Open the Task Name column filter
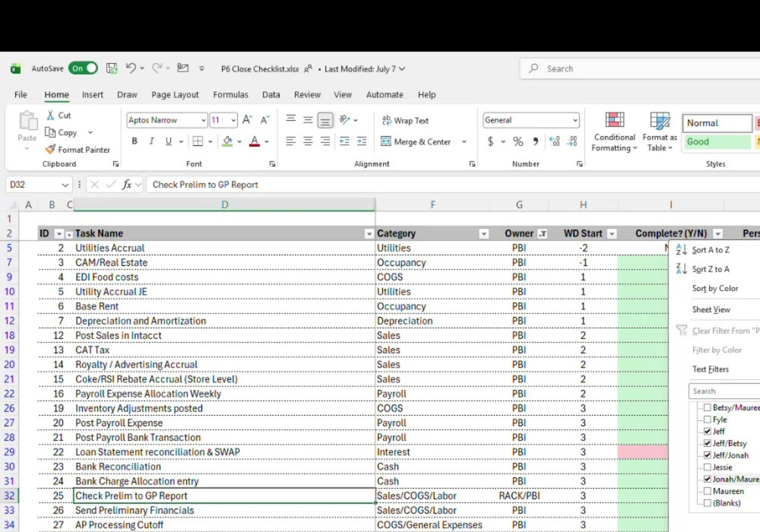This screenshot has width=760, height=532. point(369,233)
